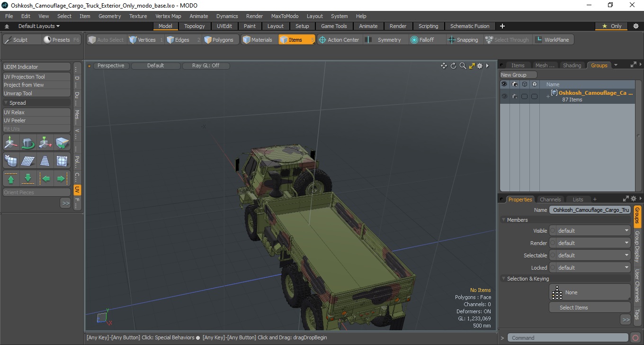Screen dimensions: 644x345
Task: Toggle render camera for Oshkosh_Camouflage group
Action: 514,96
